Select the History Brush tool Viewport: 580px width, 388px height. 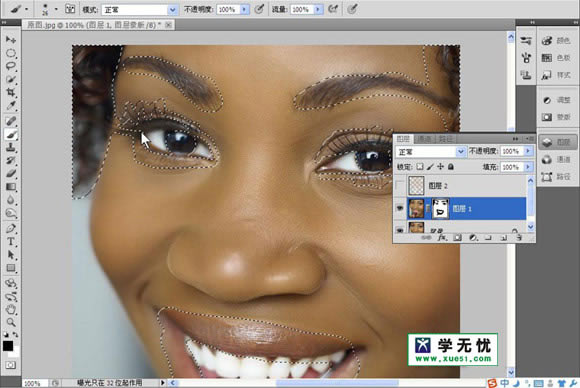point(11,161)
